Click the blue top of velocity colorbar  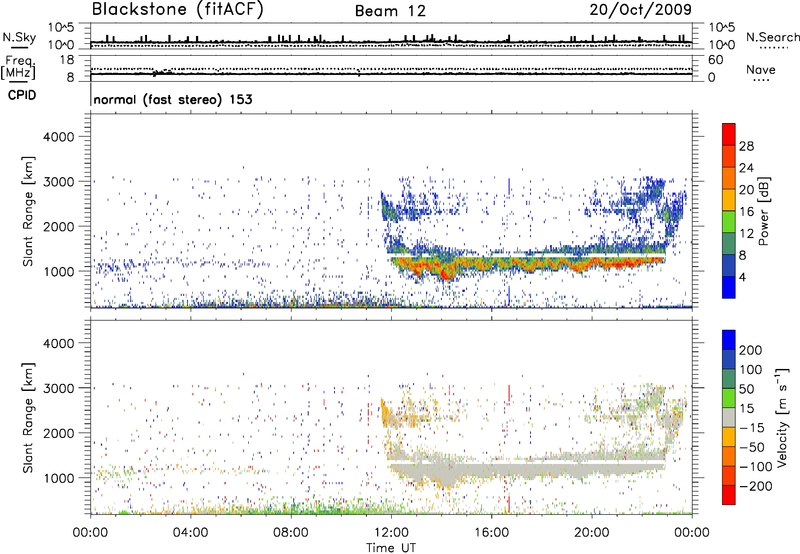[x=729, y=340]
